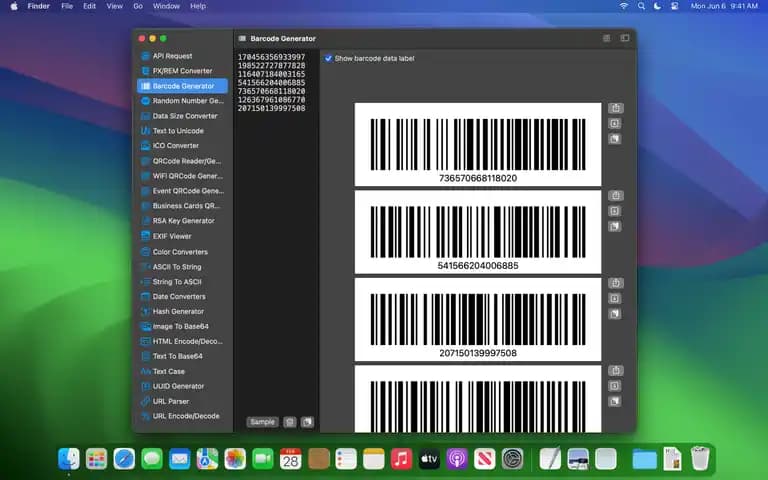
Task: Open URL Encode/Decode tool
Action: click(182, 416)
